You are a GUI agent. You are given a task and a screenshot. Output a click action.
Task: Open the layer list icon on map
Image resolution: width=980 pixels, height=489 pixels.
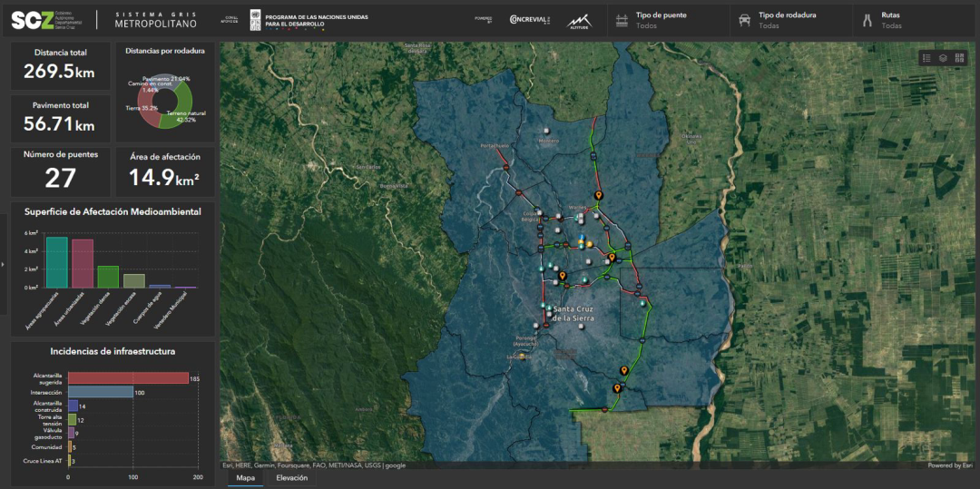click(x=943, y=58)
